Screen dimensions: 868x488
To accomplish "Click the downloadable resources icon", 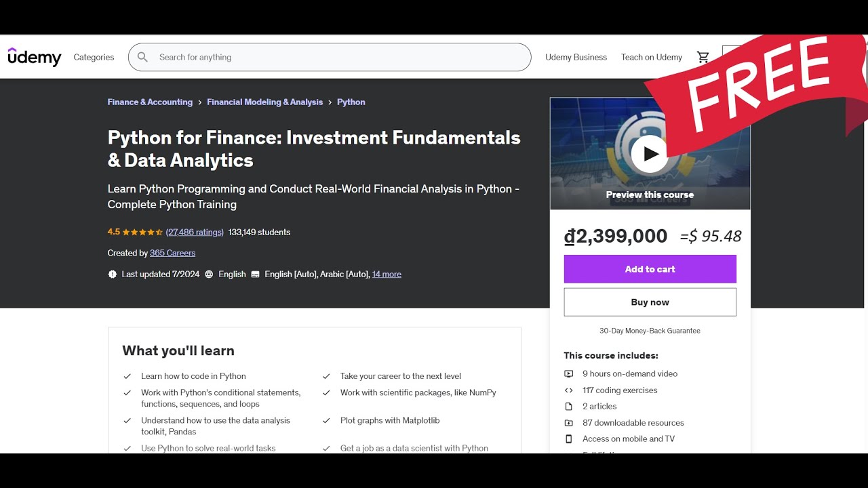I will point(569,423).
